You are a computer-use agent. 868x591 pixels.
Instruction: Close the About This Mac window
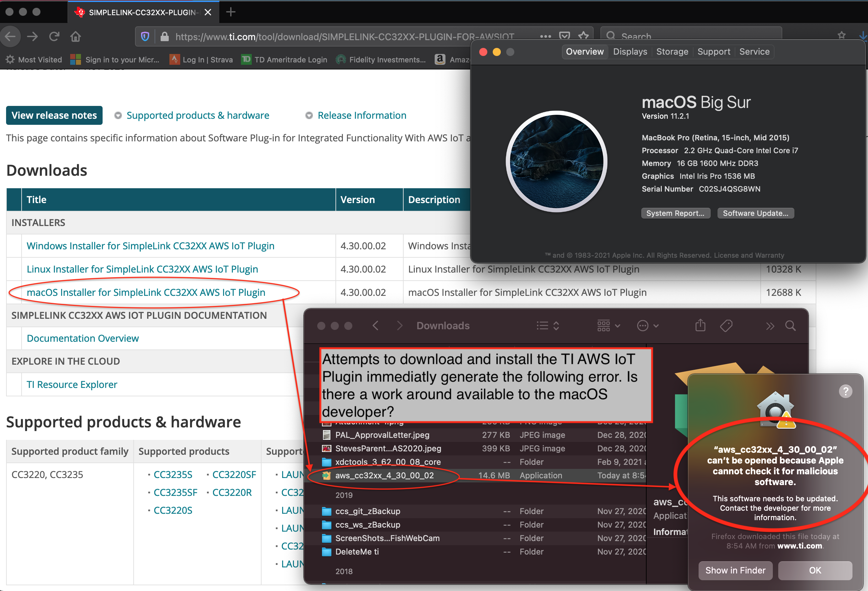pos(483,52)
